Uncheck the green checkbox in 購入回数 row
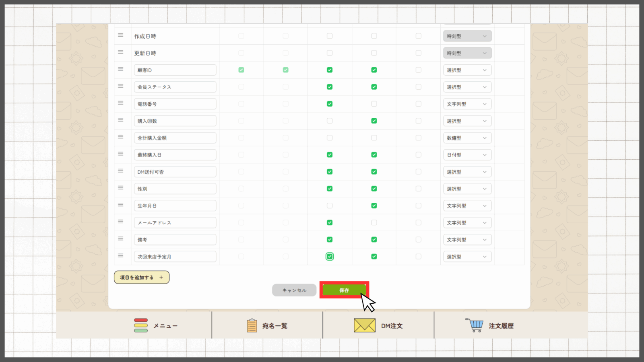 pyautogui.click(x=374, y=121)
